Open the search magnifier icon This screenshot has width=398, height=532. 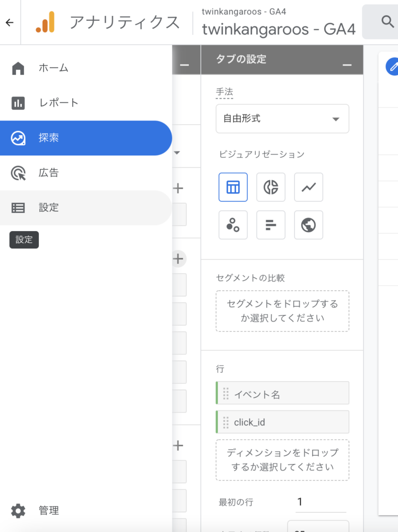(387, 21)
